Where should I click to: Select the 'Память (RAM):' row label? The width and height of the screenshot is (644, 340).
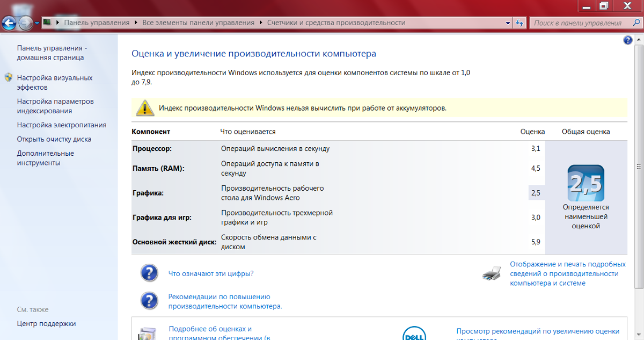pos(158,168)
